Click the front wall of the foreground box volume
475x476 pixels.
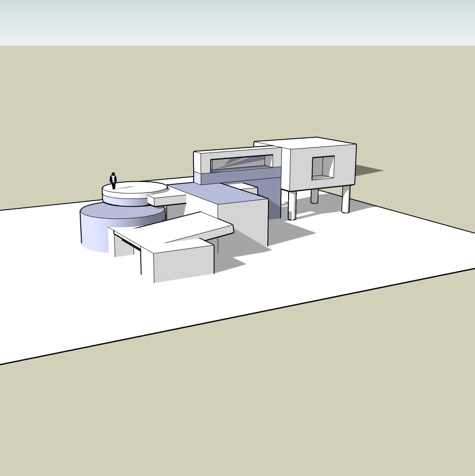(184, 264)
